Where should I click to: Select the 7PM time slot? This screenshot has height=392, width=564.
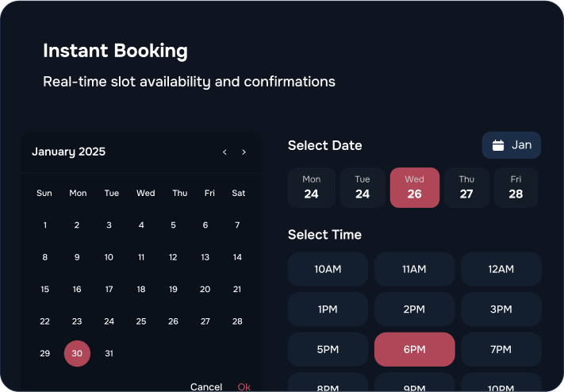tap(501, 350)
